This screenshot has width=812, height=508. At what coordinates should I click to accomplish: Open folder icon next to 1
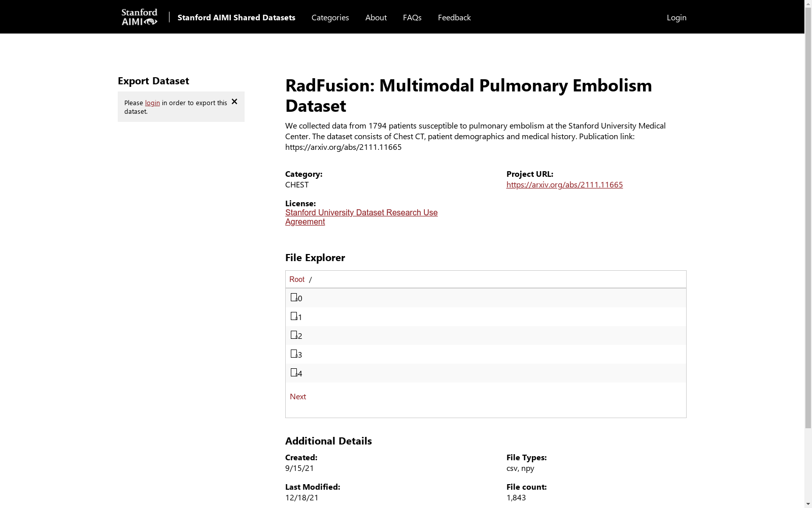click(x=294, y=316)
